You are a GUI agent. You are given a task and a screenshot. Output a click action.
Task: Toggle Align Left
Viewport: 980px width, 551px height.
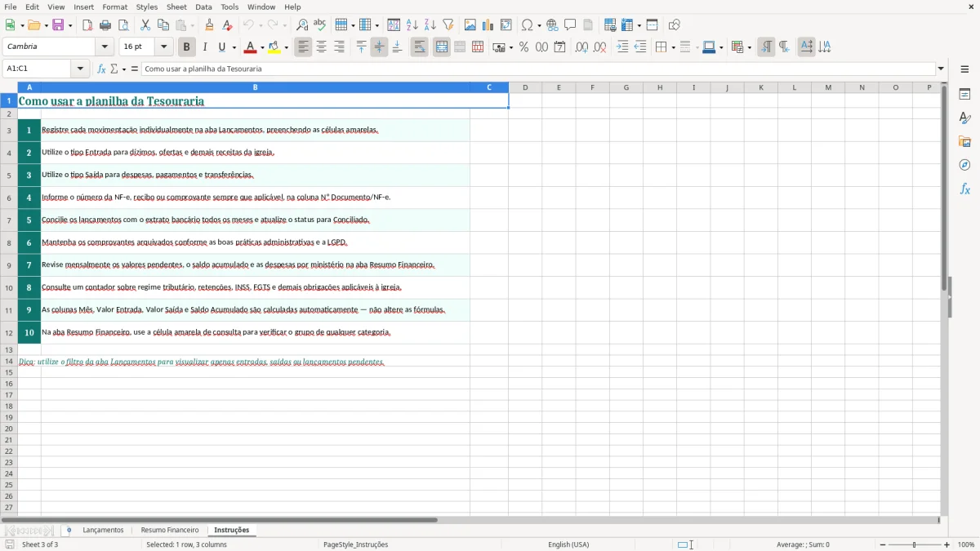[x=303, y=47]
